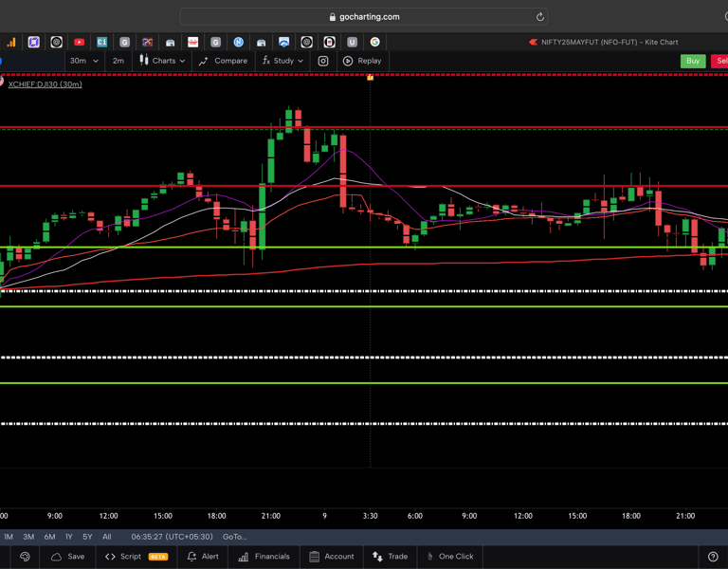This screenshot has height=569, width=728.
Task: Open the Trade arrows button
Action: click(x=390, y=557)
